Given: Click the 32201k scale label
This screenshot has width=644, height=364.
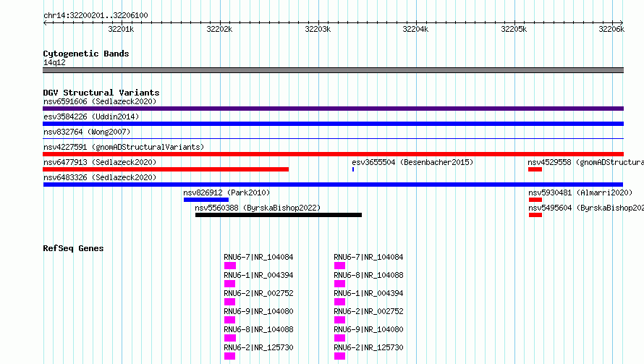Looking at the screenshot, I should click(121, 29).
